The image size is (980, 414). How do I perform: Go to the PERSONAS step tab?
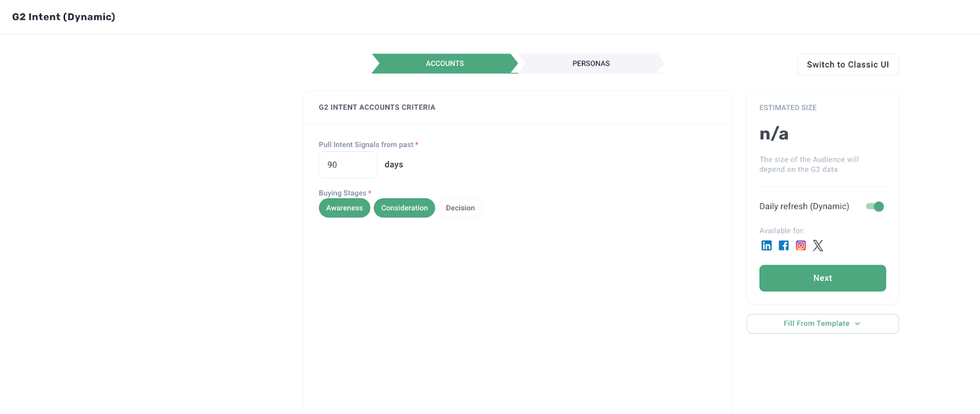point(590,64)
